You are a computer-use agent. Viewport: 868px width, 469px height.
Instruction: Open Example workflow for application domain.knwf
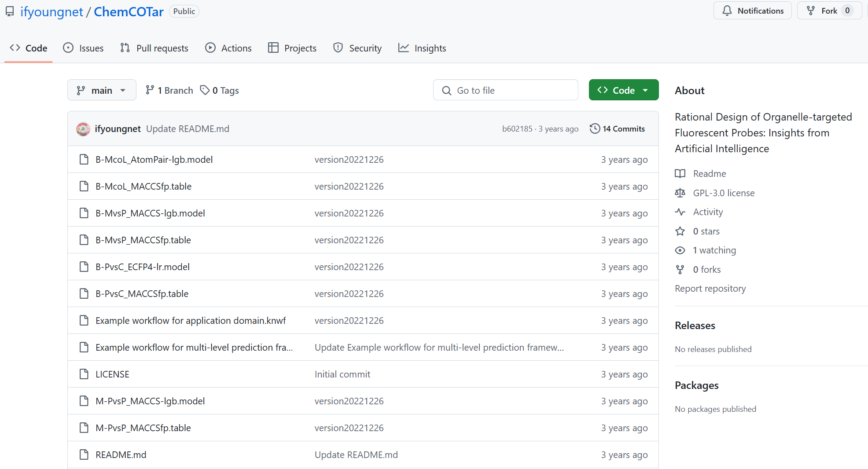tap(191, 320)
